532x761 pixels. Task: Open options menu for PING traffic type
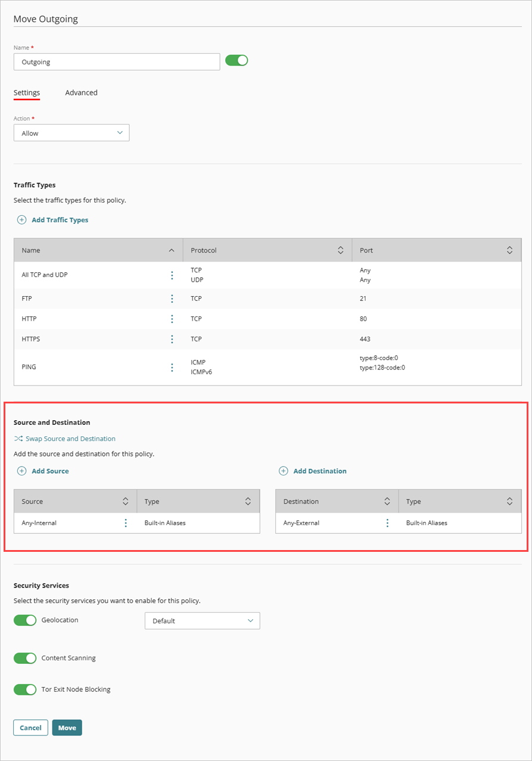(x=172, y=367)
